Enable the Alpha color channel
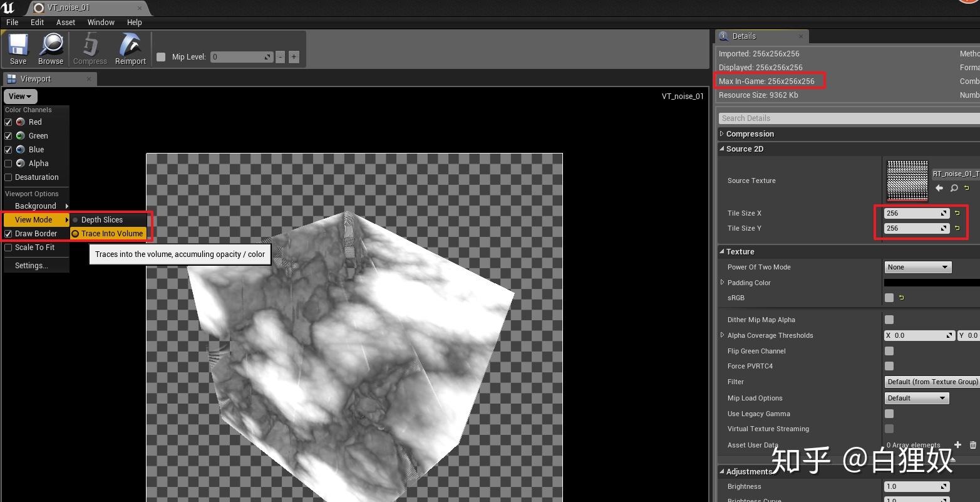Viewport: 980px width, 502px height. pyautogui.click(x=8, y=163)
